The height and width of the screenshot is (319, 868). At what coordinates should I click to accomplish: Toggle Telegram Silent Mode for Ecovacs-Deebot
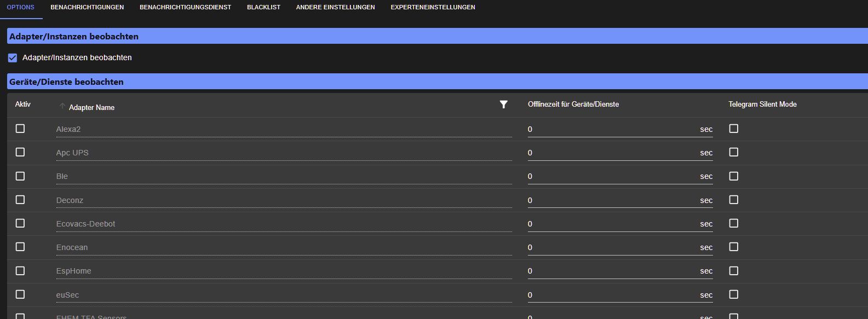point(734,223)
